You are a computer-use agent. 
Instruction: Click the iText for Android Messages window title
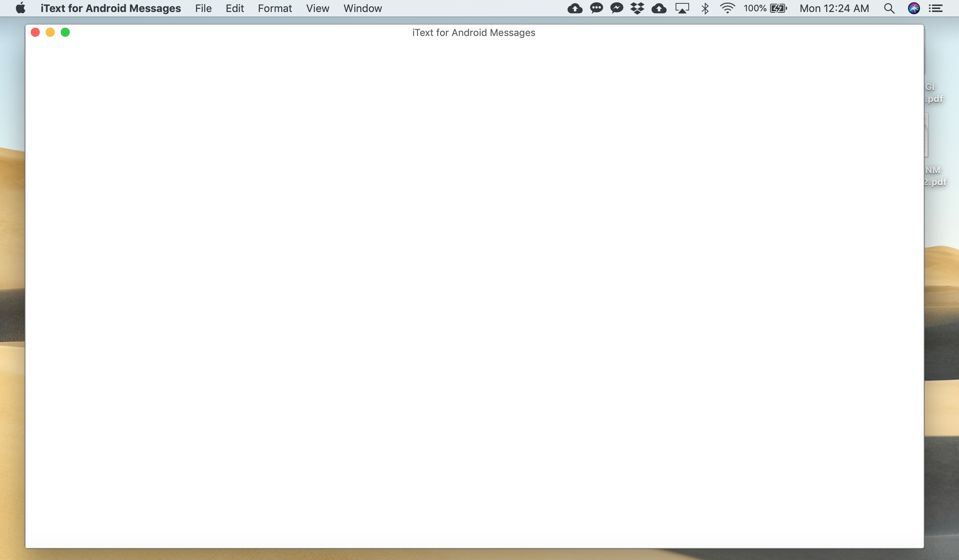pyautogui.click(x=474, y=33)
